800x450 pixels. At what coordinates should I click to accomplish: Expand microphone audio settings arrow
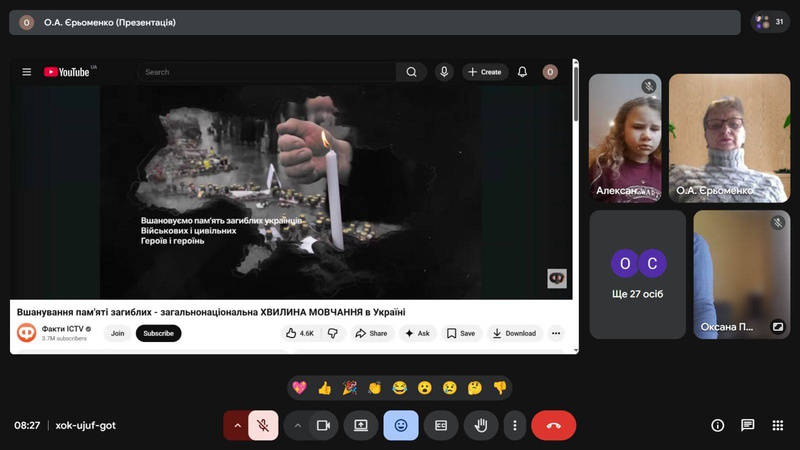tap(237, 425)
